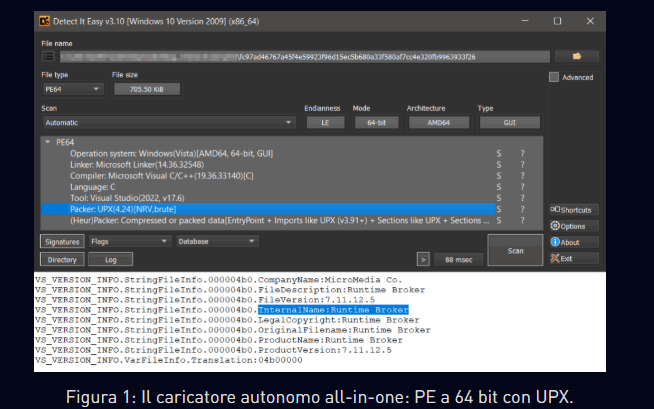Click the ? link on Language row
Screen dimensions: 654x409
pos(522,187)
